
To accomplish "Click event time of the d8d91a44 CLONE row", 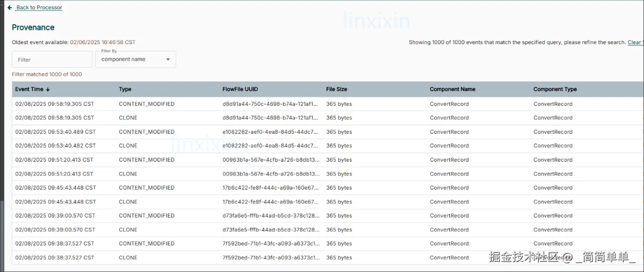I will click(54, 118).
